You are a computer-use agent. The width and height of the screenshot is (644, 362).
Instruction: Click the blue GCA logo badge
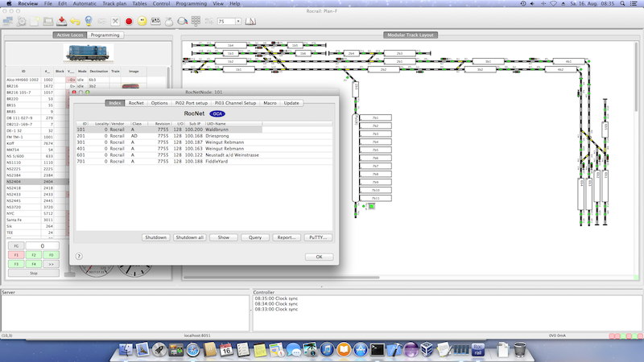pyautogui.click(x=217, y=113)
